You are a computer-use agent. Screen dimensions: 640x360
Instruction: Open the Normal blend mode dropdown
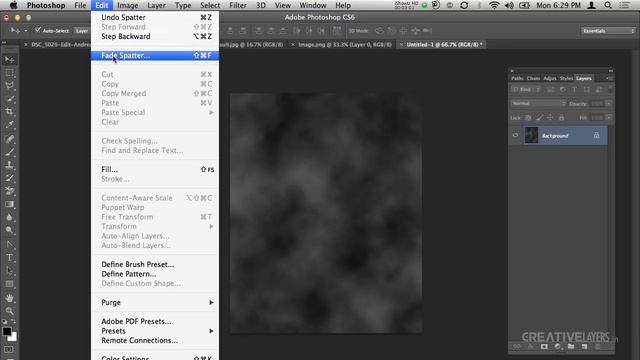click(538, 104)
